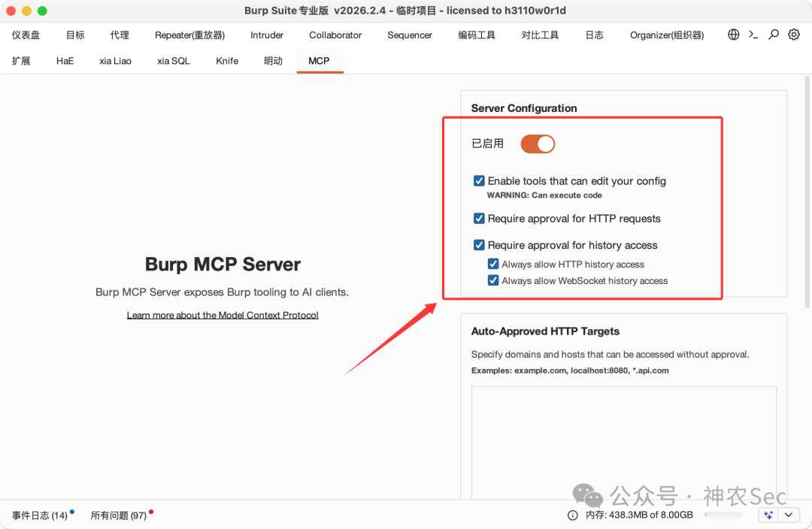Click the 内存: 438.3MB of 8.00GB text
812x529 pixels.
coord(639,515)
